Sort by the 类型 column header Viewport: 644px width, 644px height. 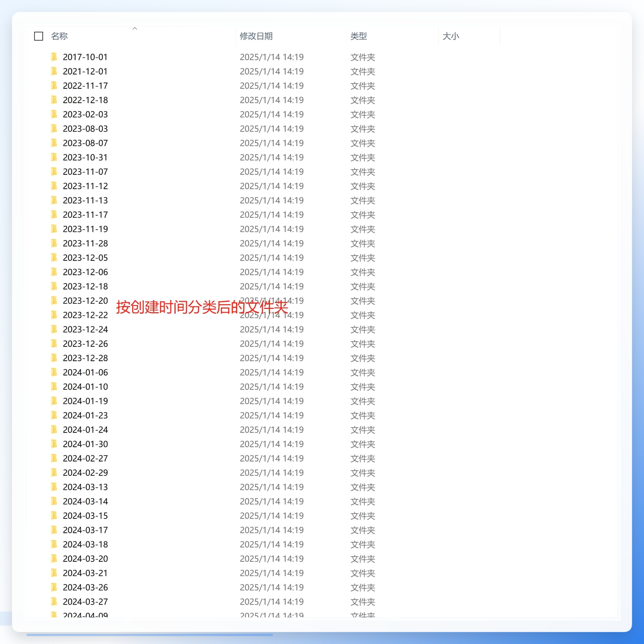(359, 36)
